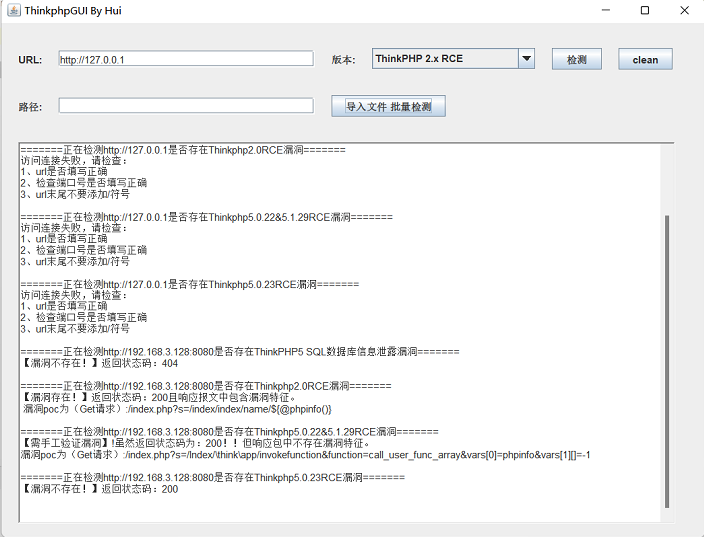704x537 pixels.
Task: Click the poc line with ${@phpinfo()}
Action: point(177,409)
